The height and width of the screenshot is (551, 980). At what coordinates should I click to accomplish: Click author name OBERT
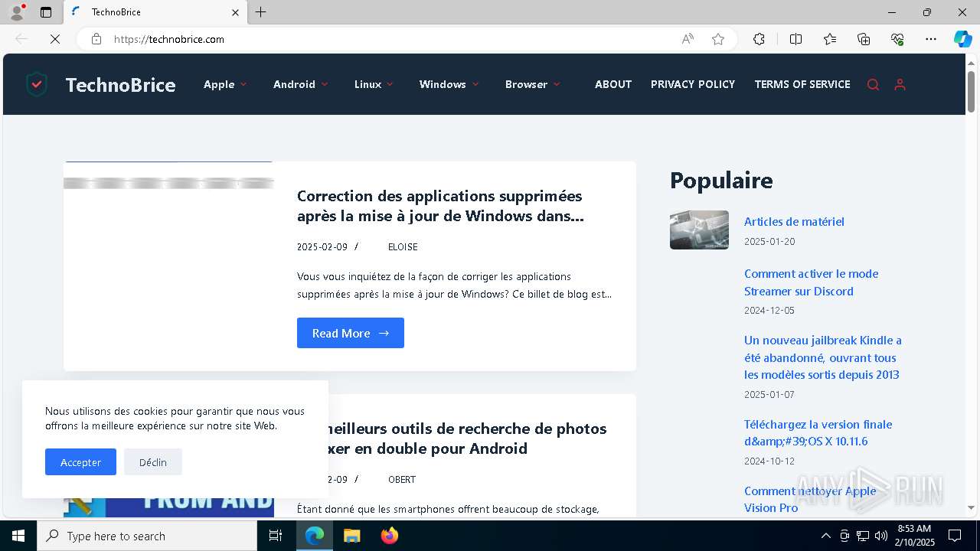(x=402, y=480)
